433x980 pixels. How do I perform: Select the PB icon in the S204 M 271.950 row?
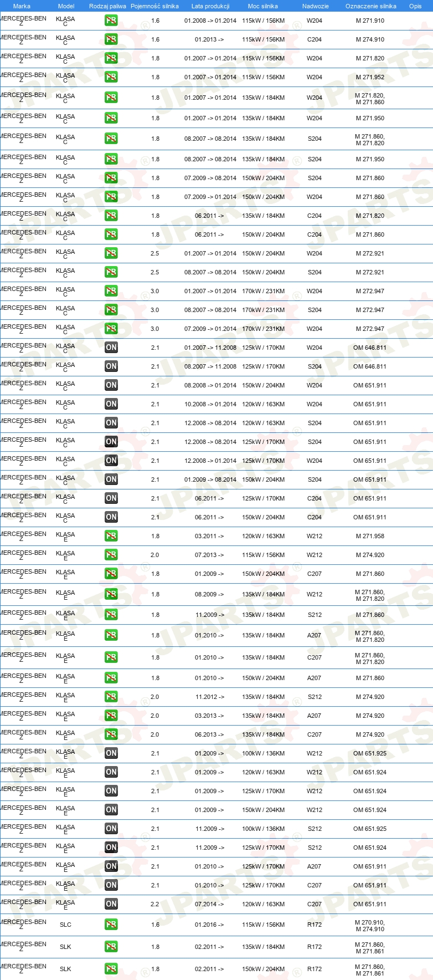pyautogui.click(x=111, y=159)
